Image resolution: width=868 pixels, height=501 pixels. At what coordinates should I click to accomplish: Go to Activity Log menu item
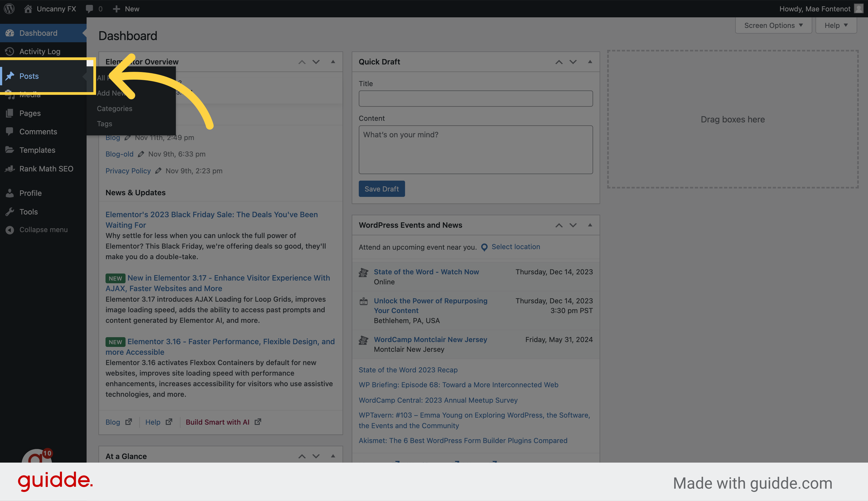[43, 51]
